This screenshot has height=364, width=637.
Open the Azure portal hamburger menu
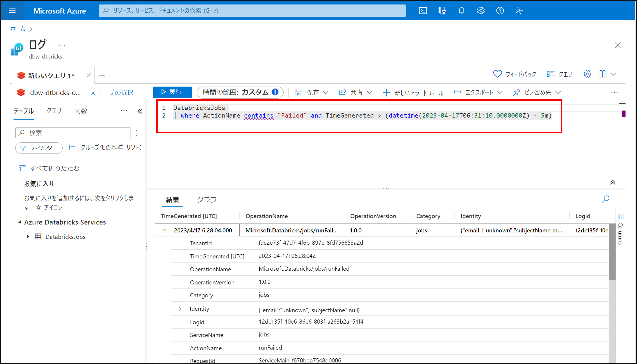[x=12, y=10]
